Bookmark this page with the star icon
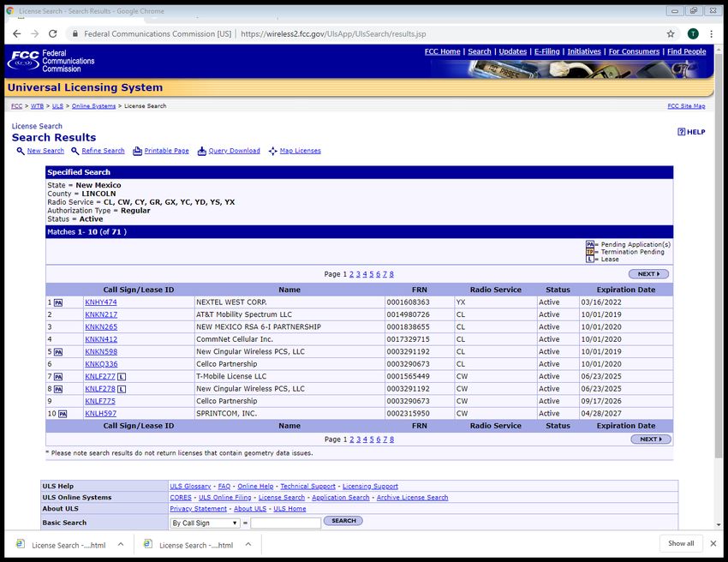 pyautogui.click(x=671, y=33)
